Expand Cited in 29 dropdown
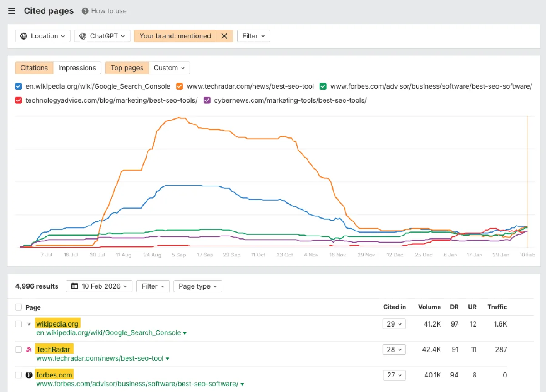Image resolution: width=546 pixels, height=392 pixels. click(394, 324)
